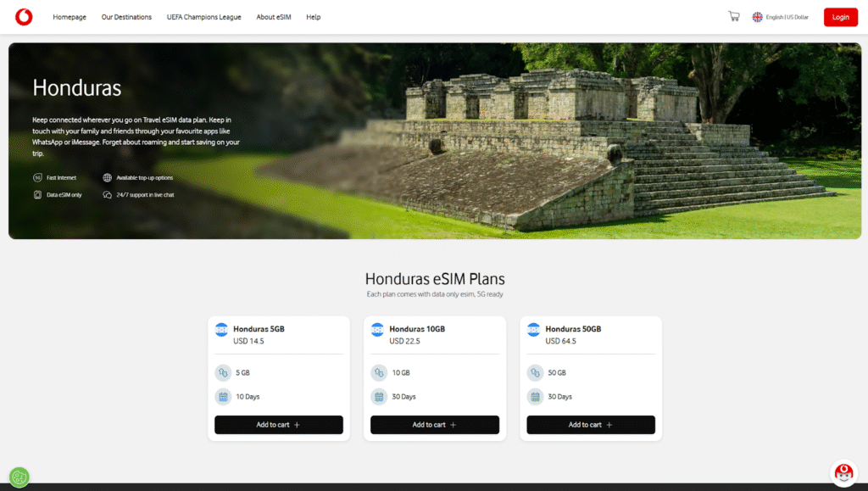Image resolution: width=868 pixels, height=491 pixels.
Task: Click the data icon on Honduras 5GB card
Action: (222, 372)
